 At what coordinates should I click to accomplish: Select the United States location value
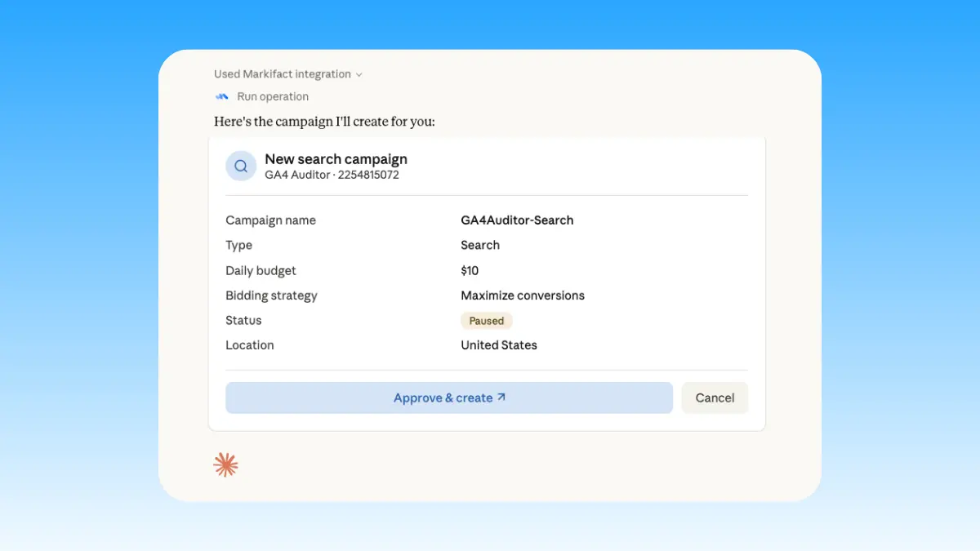498,344
